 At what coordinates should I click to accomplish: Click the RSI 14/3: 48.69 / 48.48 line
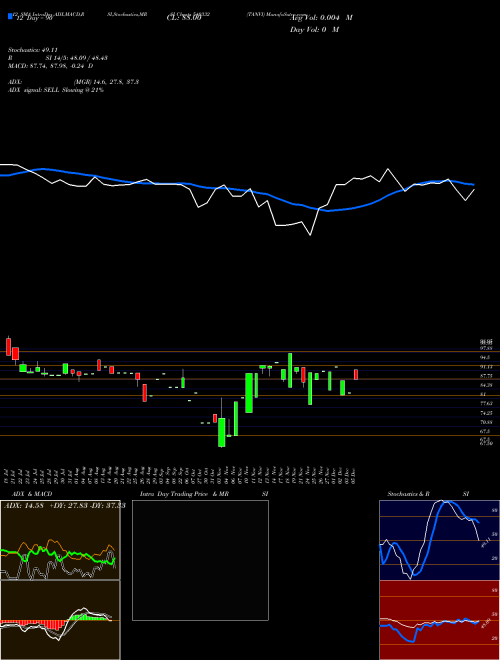point(58,58)
